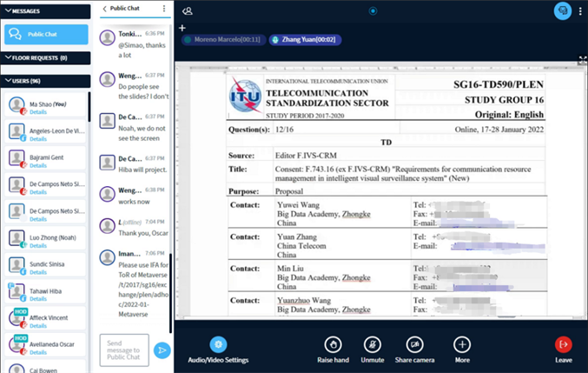Image resolution: width=588 pixels, height=373 pixels.
Task: Select Public Chat in Messages panel
Action: click(x=46, y=35)
